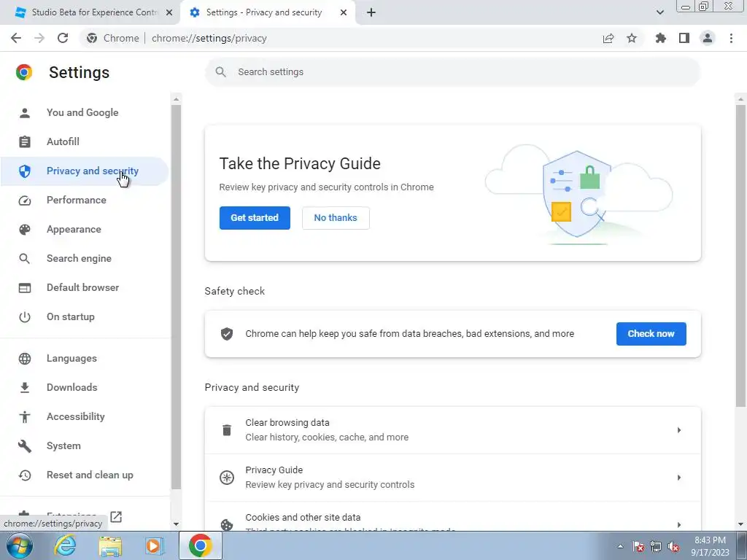Screen dimensions: 747x560
Task: Click the globe icon for Languages
Action: coord(25,359)
